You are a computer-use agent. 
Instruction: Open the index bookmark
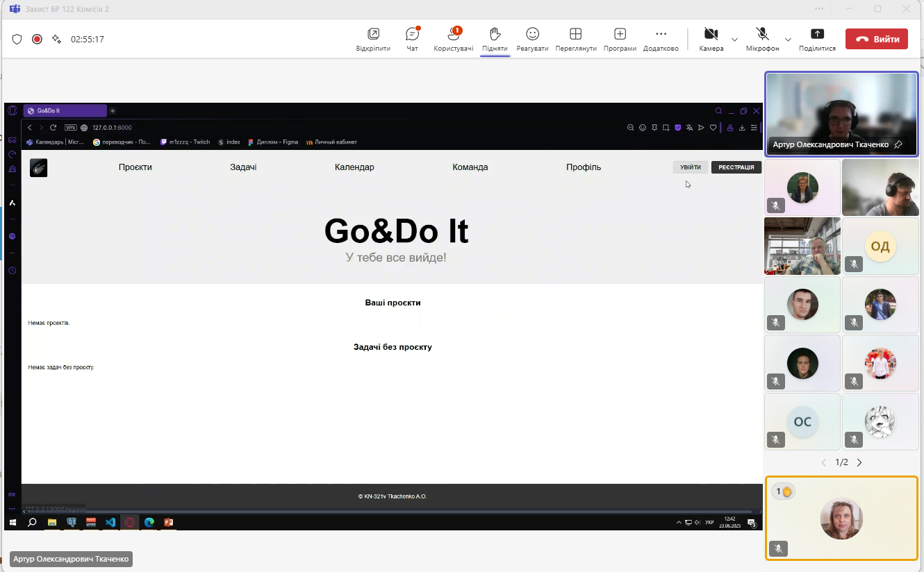(x=229, y=142)
